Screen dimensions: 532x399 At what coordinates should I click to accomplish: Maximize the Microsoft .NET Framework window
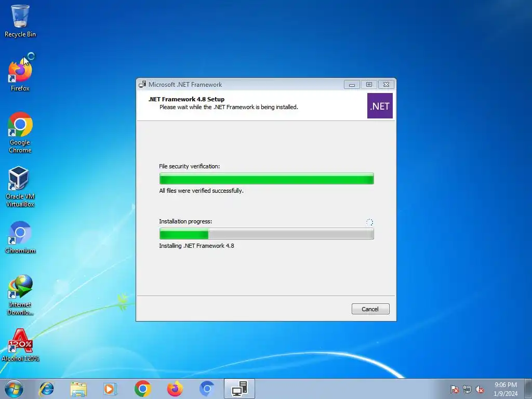[x=369, y=85]
